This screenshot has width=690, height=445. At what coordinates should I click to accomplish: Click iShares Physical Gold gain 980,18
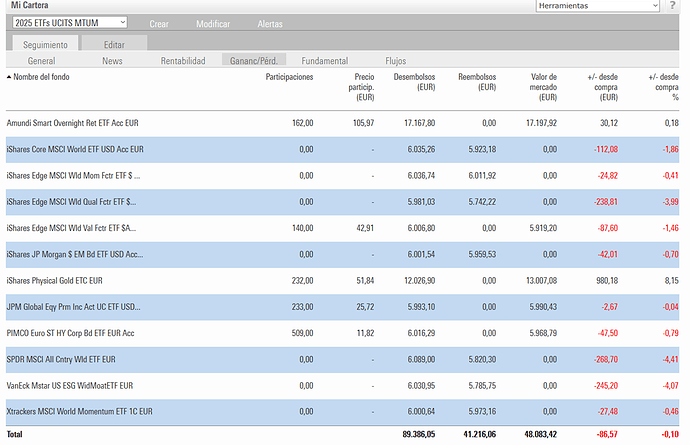pyautogui.click(x=607, y=280)
